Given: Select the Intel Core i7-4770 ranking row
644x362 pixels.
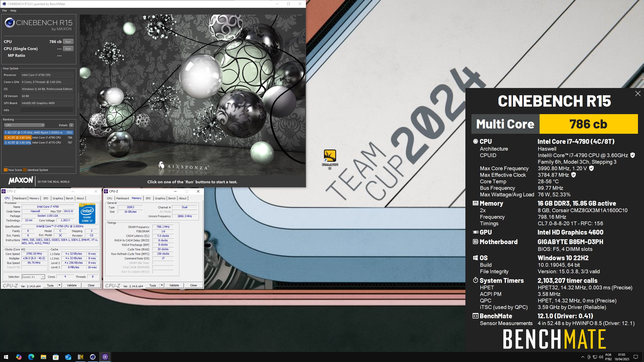Looking at the screenshot, I should (x=38, y=143).
